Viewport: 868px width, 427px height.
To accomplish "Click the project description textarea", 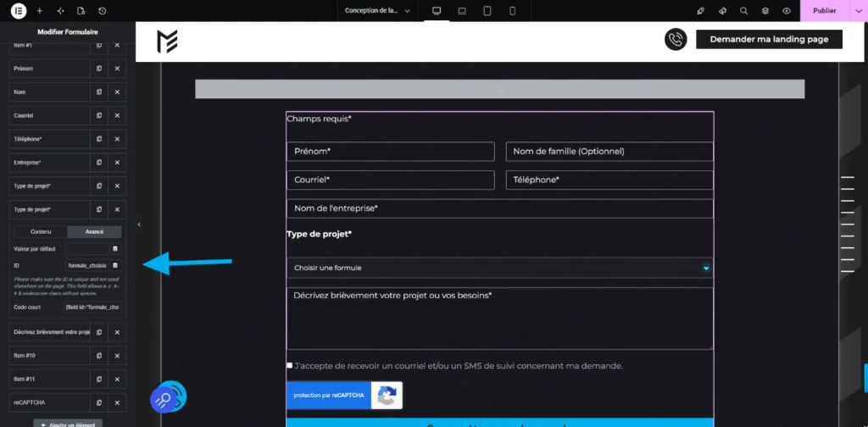I will click(x=500, y=319).
